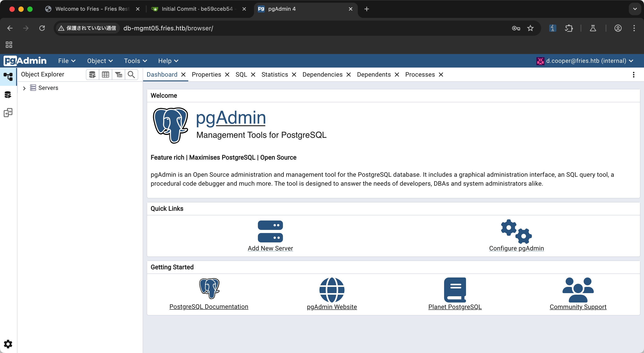Open the Help menu
The height and width of the screenshot is (353, 644).
click(x=168, y=61)
